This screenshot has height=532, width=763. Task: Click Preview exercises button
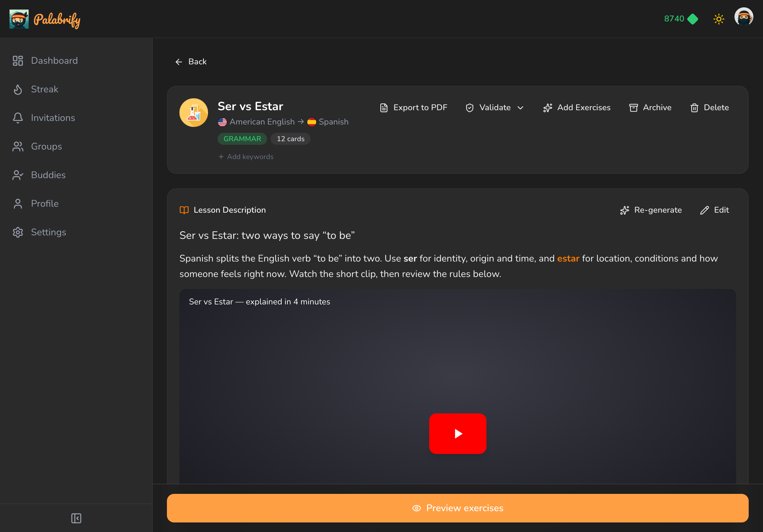[458, 508]
